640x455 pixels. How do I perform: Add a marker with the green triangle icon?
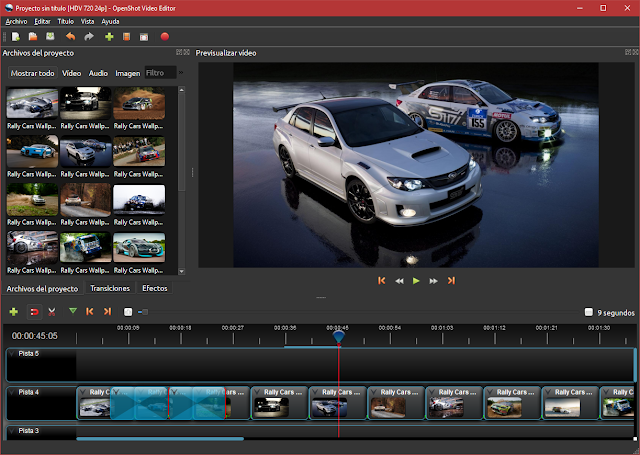pyautogui.click(x=72, y=312)
